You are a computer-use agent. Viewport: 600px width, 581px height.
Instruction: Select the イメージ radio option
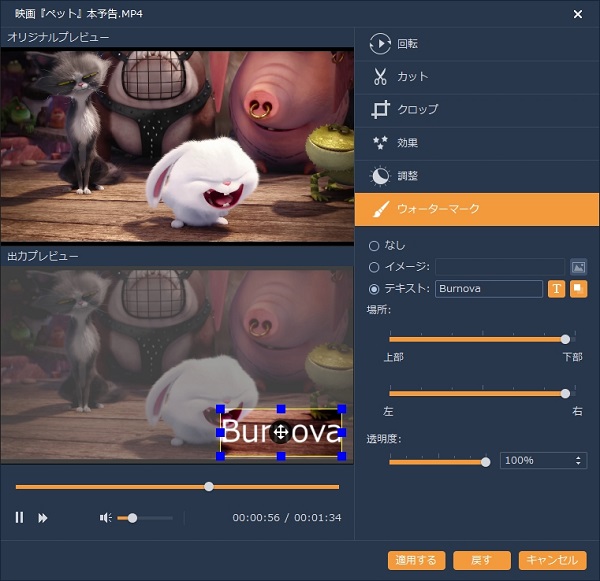[x=374, y=267]
